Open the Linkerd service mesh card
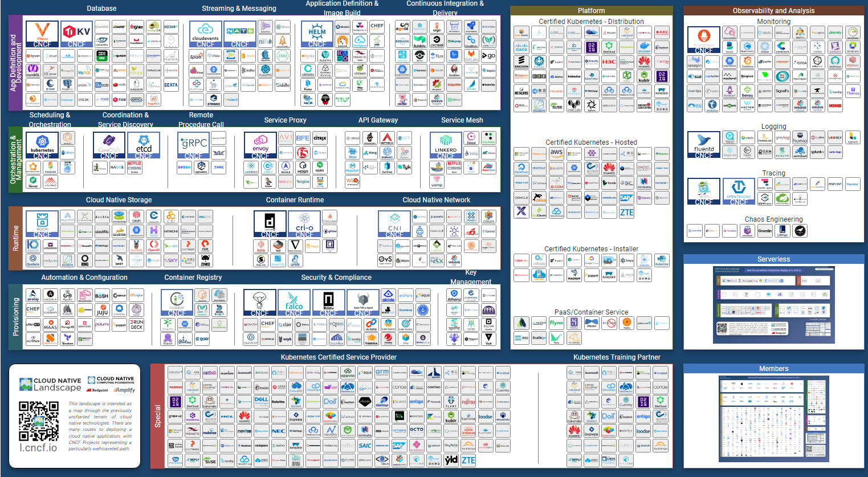 446,145
